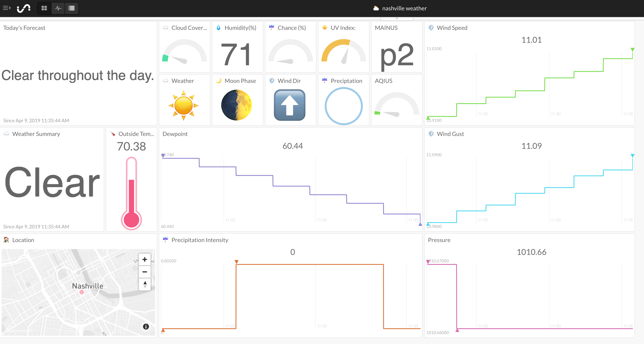Toggle the Waves view
Screen dimensions: 644x344
[x=58, y=8]
